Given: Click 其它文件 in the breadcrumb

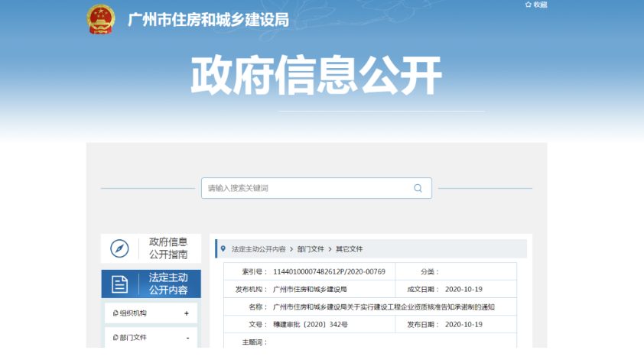Looking at the screenshot, I should [x=349, y=249].
